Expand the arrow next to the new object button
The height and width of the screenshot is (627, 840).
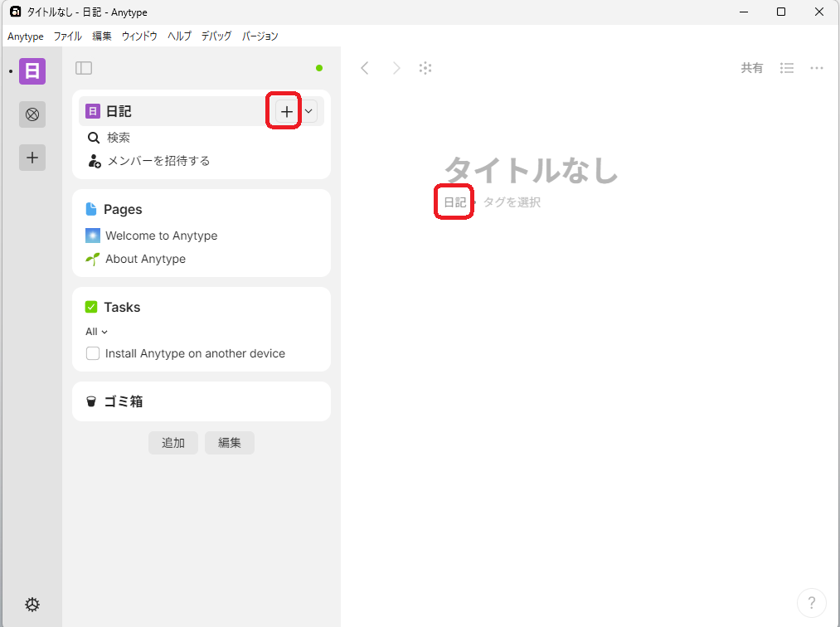click(x=308, y=111)
